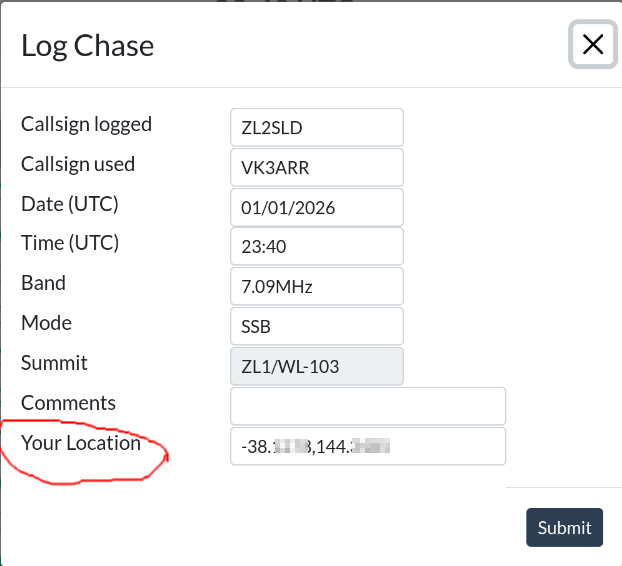
Task: Click the "Summit" label
Action: (x=54, y=363)
